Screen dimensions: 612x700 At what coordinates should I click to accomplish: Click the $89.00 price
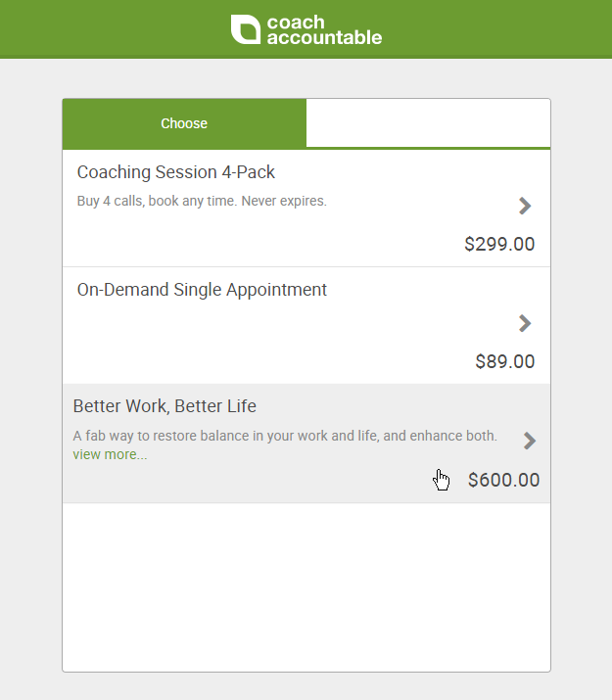click(x=505, y=361)
